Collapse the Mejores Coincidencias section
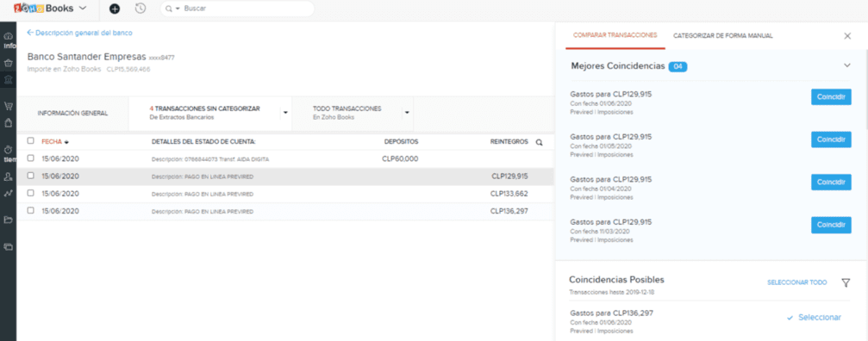This screenshot has width=868, height=341. coord(846,65)
